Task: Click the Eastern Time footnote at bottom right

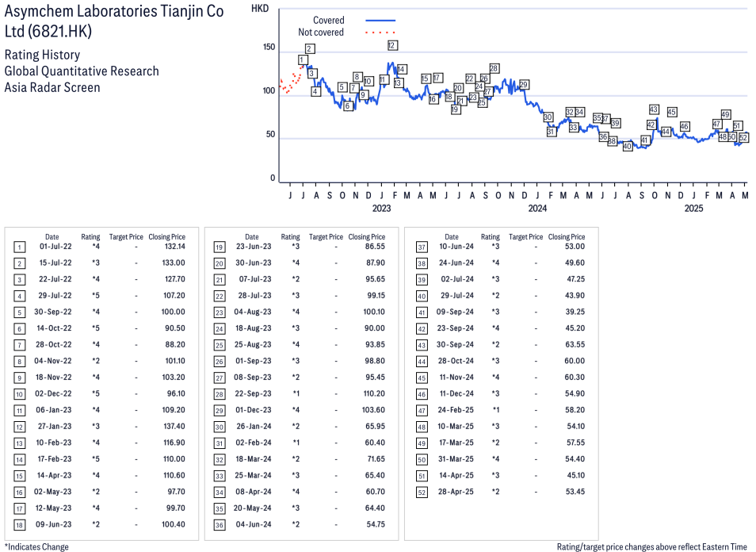Action: click(x=652, y=546)
